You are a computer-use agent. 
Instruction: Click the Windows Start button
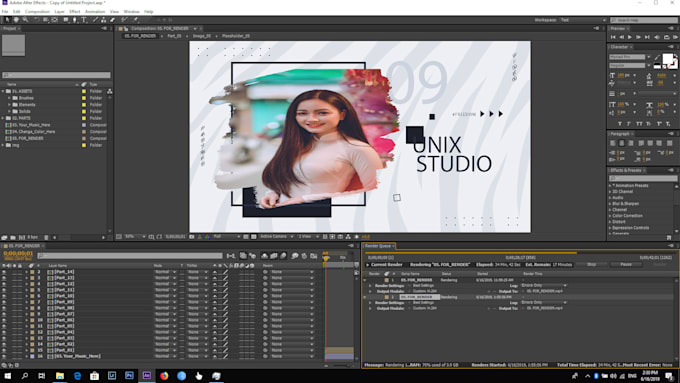(x=7, y=376)
